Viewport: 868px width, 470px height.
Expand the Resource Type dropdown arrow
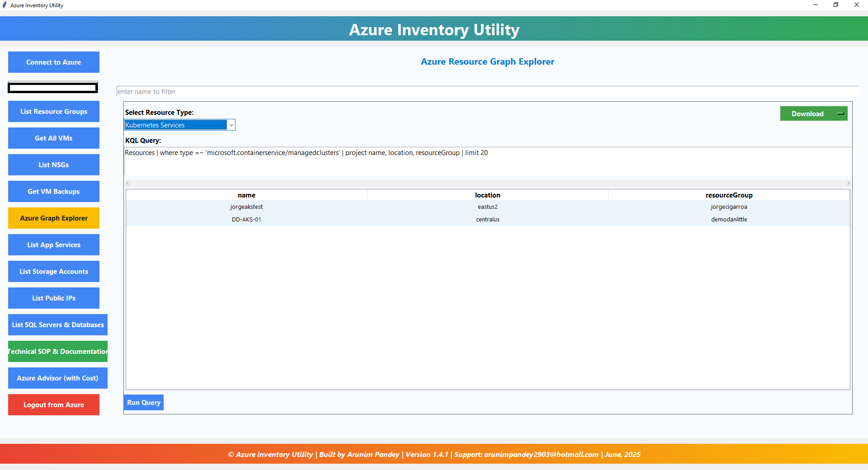(x=231, y=125)
